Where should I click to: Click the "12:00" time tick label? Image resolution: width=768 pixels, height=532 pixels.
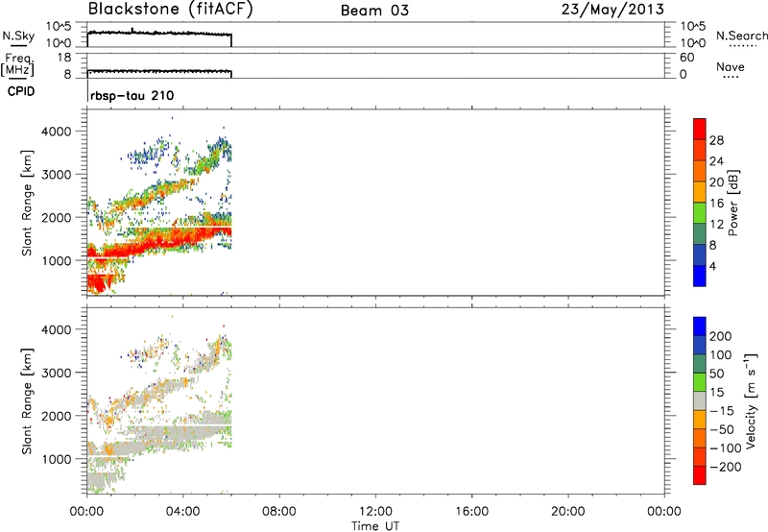[x=375, y=512]
